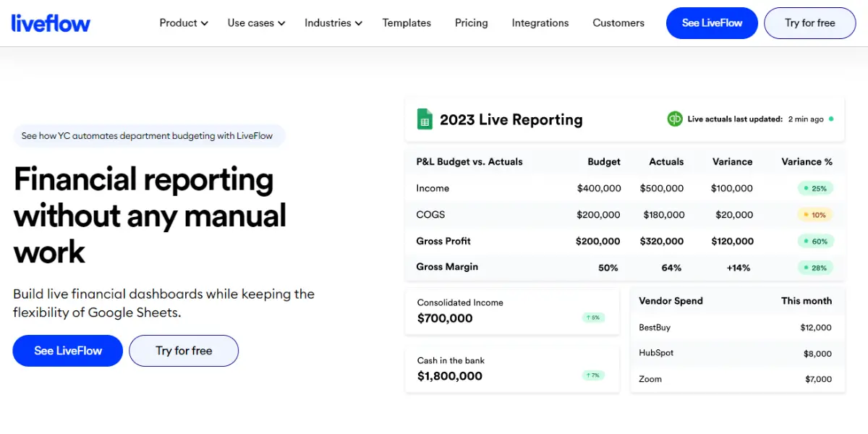This screenshot has width=868, height=434.
Task: Click the yellow 10% COGS variance badge
Action: tap(815, 215)
